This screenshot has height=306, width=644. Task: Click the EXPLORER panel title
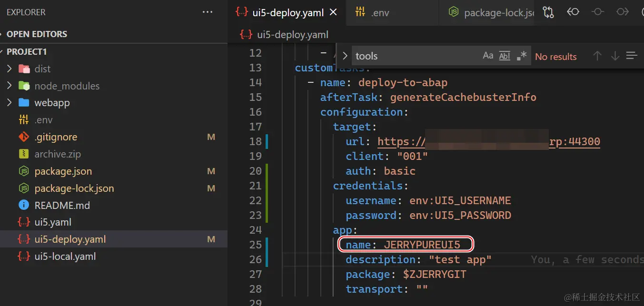pyautogui.click(x=26, y=12)
